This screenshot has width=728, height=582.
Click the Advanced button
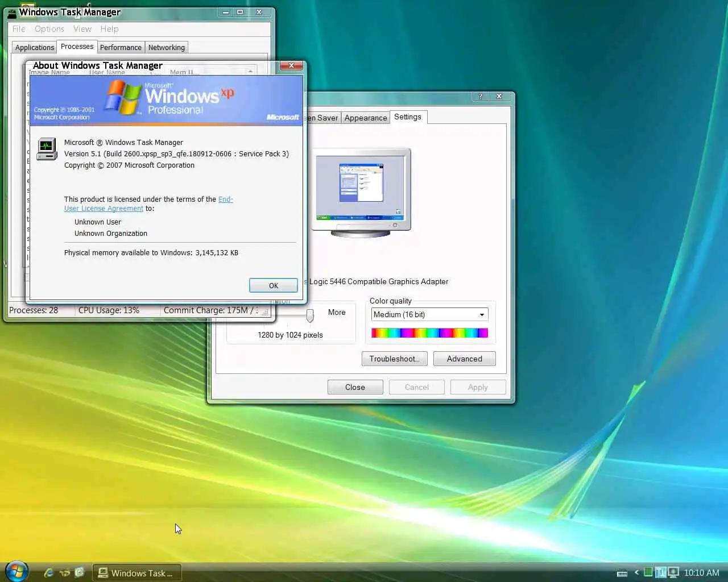pos(465,359)
